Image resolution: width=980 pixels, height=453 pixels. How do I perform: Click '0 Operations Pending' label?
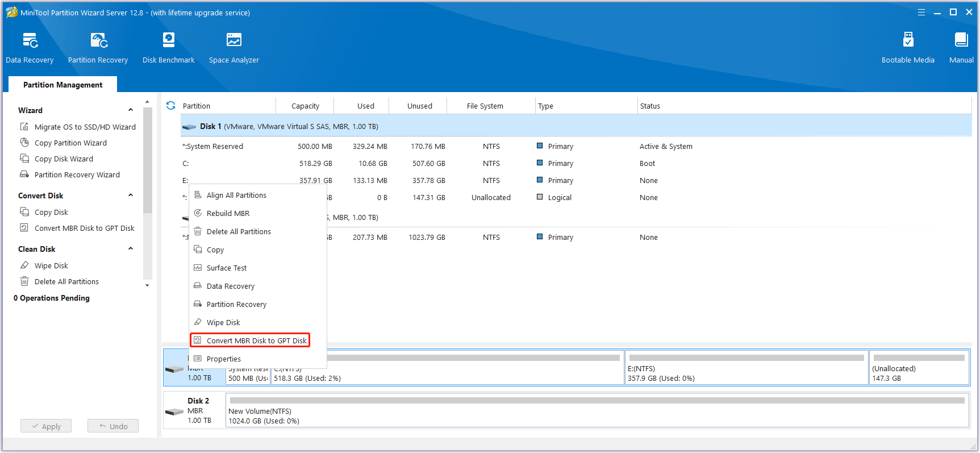[52, 298]
